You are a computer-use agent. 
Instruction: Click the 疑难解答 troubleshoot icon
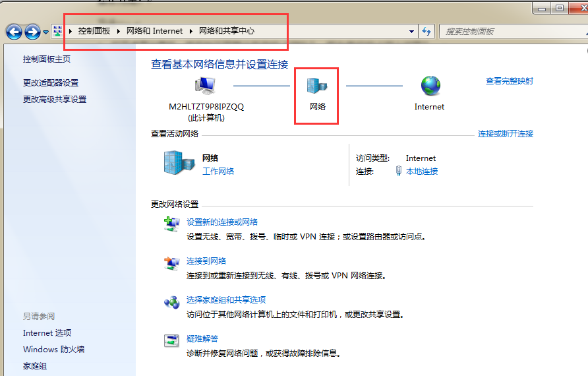(x=172, y=341)
